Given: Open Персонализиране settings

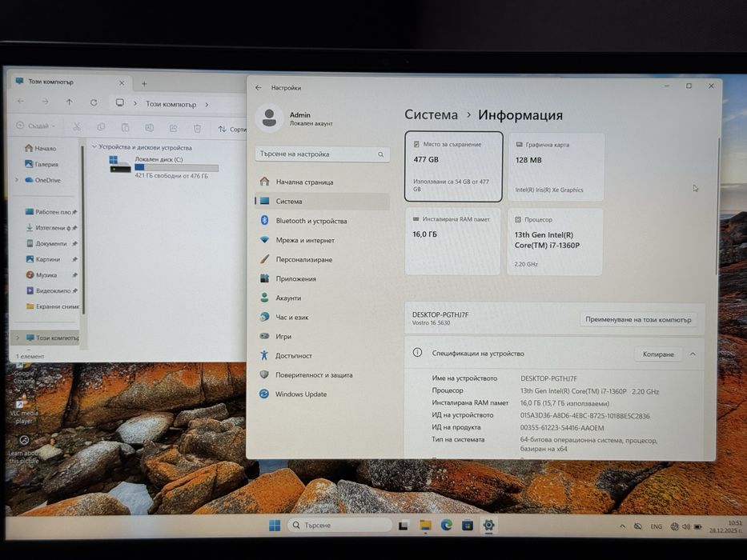Looking at the screenshot, I should click(x=322, y=259).
